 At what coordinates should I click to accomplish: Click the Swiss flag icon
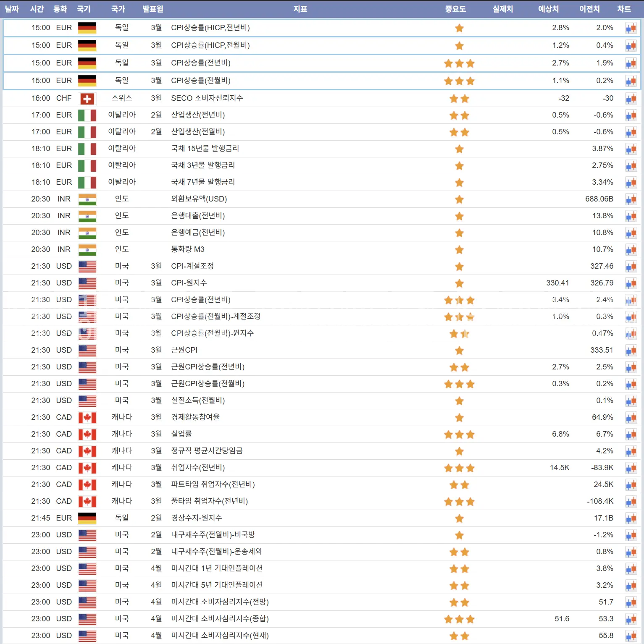point(87,99)
